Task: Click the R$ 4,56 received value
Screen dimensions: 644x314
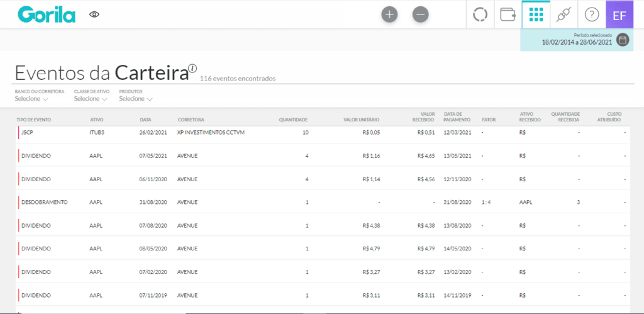Action: (x=426, y=179)
